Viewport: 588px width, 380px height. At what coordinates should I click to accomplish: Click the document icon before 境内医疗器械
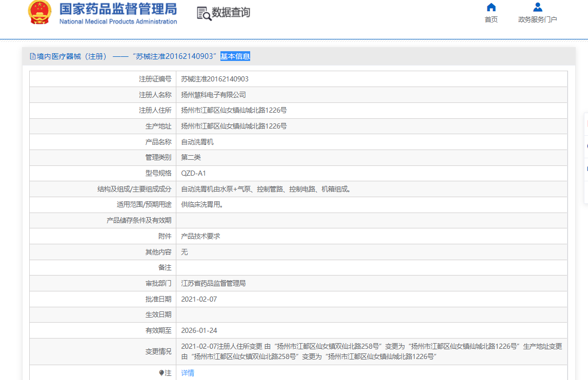pyautogui.click(x=33, y=56)
